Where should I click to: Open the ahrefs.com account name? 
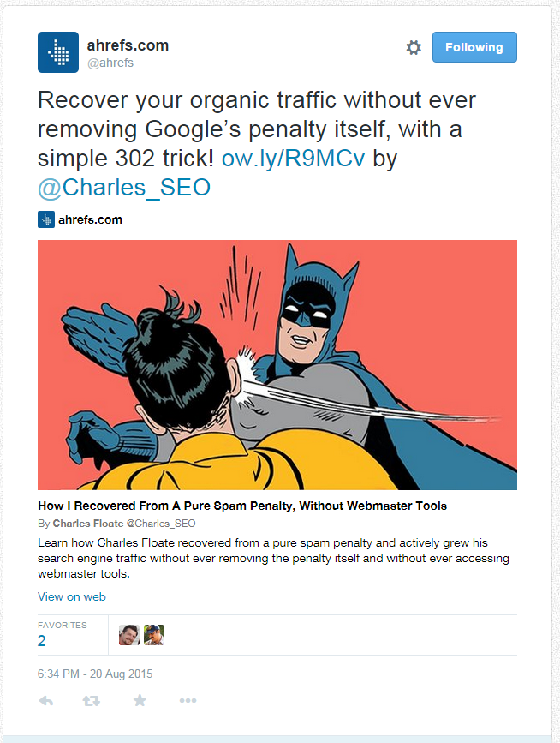pyautogui.click(x=128, y=45)
